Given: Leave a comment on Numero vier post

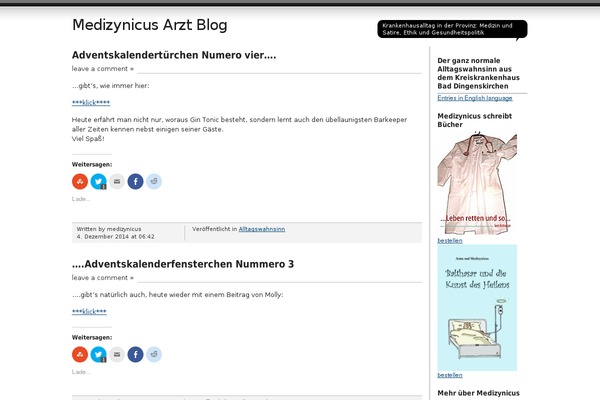Looking at the screenshot, I should [x=103, y=69].
